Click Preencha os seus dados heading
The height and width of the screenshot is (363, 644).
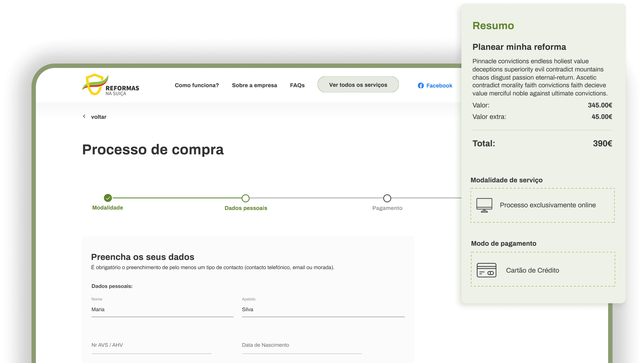pos(142,257)
